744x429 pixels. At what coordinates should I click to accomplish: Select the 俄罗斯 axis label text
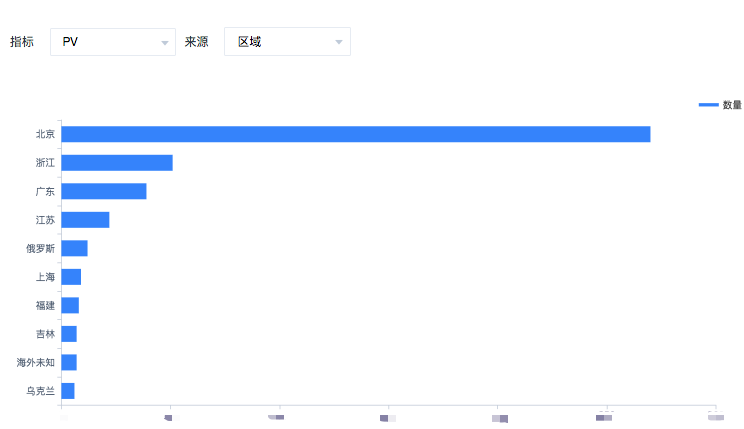click(41, 248)
